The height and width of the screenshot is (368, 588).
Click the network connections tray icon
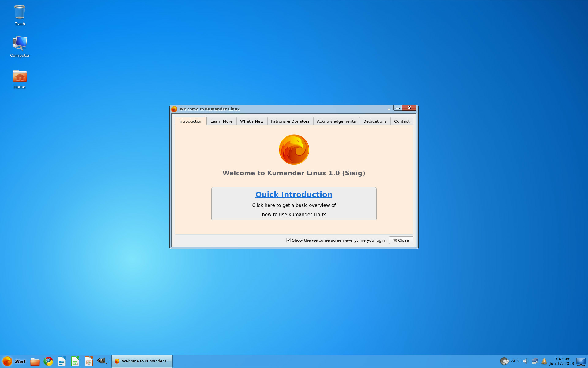pos(535,361)
